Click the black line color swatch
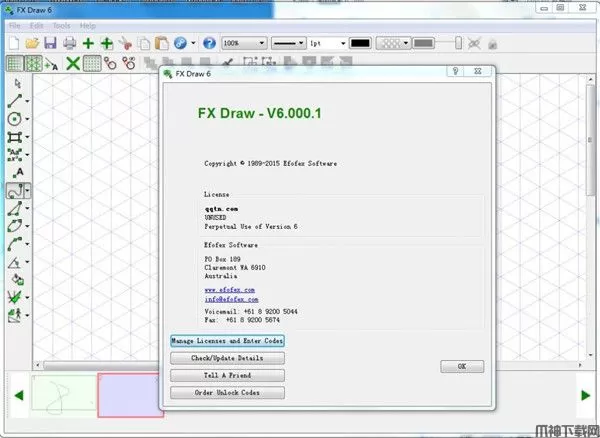Screen dimensions: 600x438 click(x=360, y=43)
